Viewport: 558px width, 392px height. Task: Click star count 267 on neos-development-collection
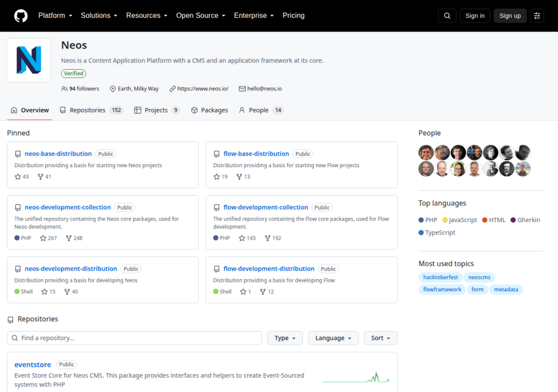[48, 238]
